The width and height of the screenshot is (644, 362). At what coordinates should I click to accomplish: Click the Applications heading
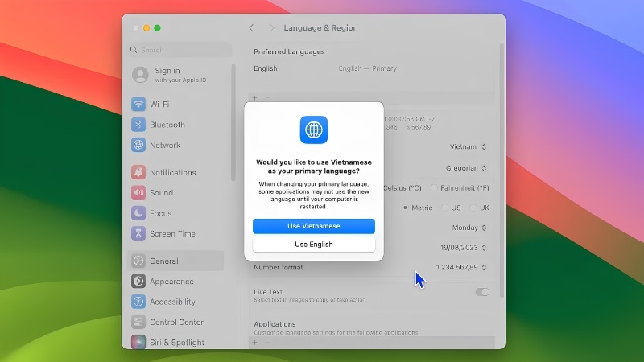click(x=275, y=324)
